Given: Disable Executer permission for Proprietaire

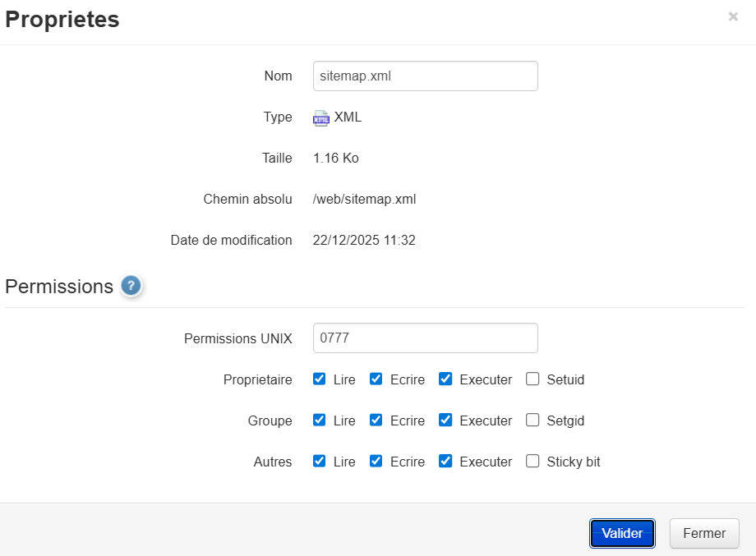Looking at the screenshot, I should point(445,379).
